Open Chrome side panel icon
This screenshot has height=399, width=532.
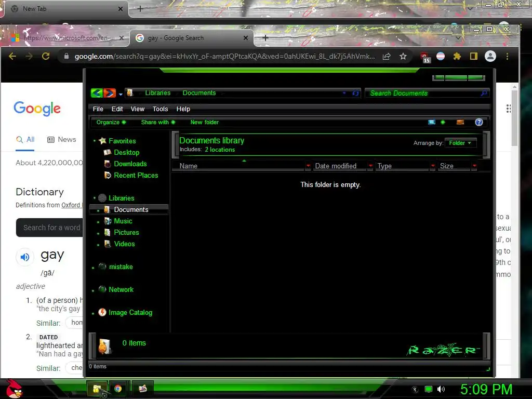point(474,56)
